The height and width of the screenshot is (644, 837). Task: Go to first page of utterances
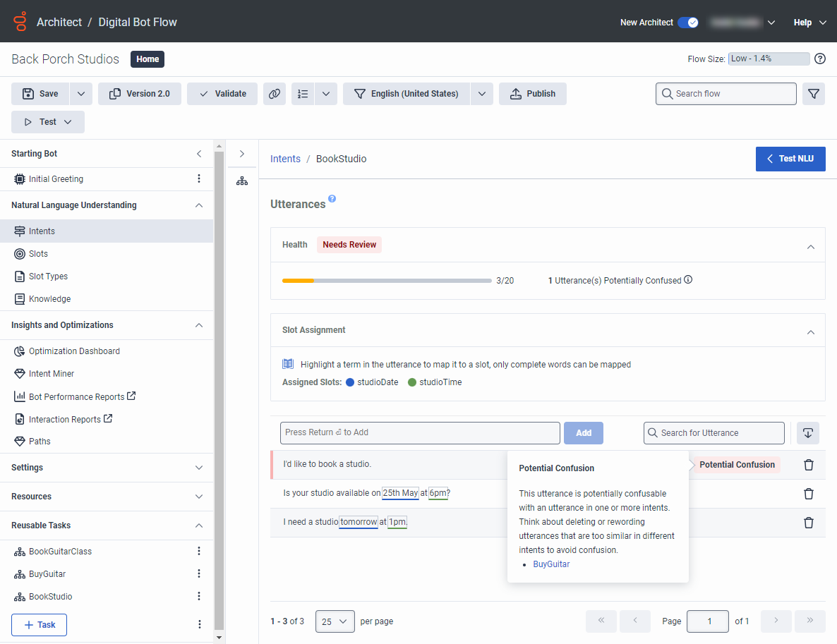(601, 621)
